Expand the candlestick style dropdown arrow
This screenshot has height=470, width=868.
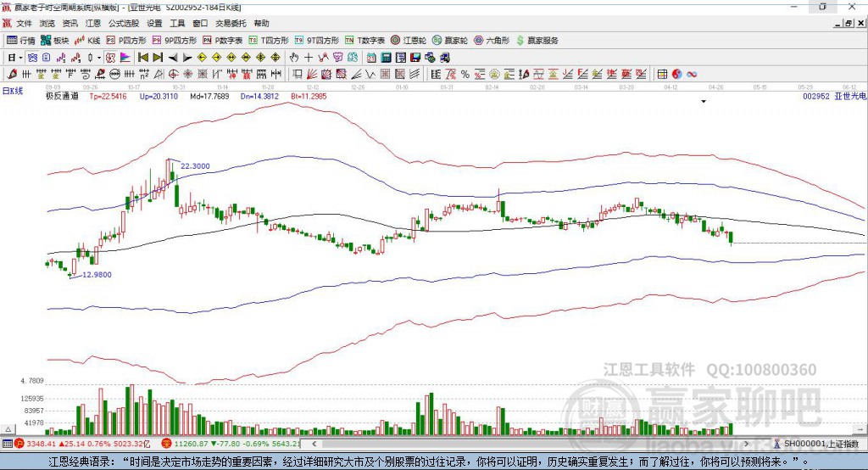(99, 58)
